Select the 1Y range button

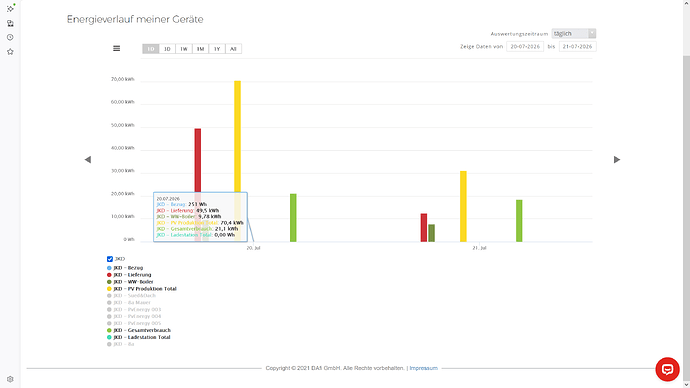pyautogui.click(x=217, y=49)
